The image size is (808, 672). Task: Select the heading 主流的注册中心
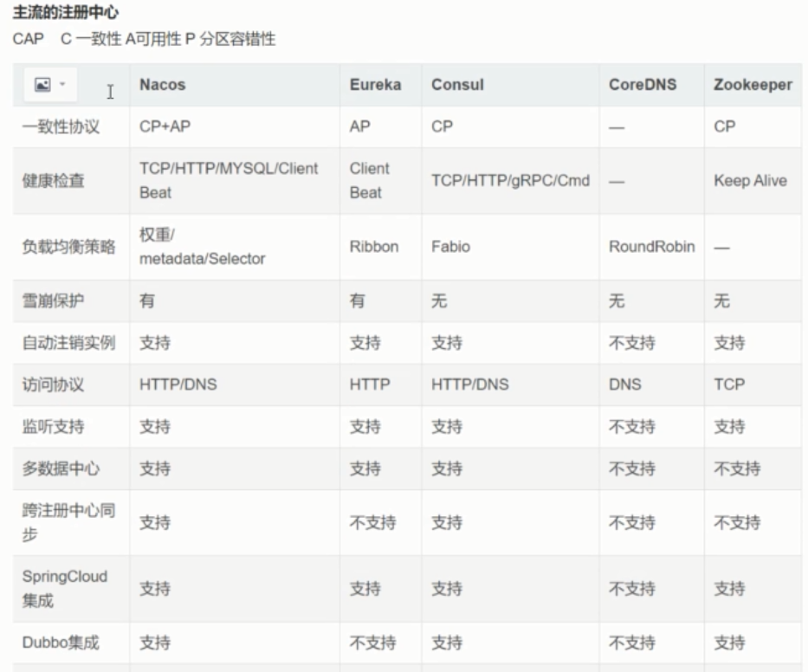[66, 12]
